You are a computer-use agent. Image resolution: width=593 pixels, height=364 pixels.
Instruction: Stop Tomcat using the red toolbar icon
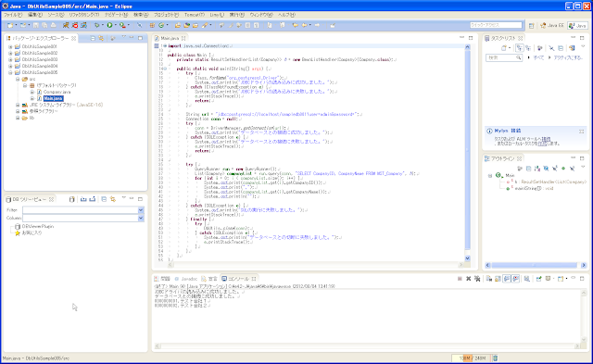[75, 25]
